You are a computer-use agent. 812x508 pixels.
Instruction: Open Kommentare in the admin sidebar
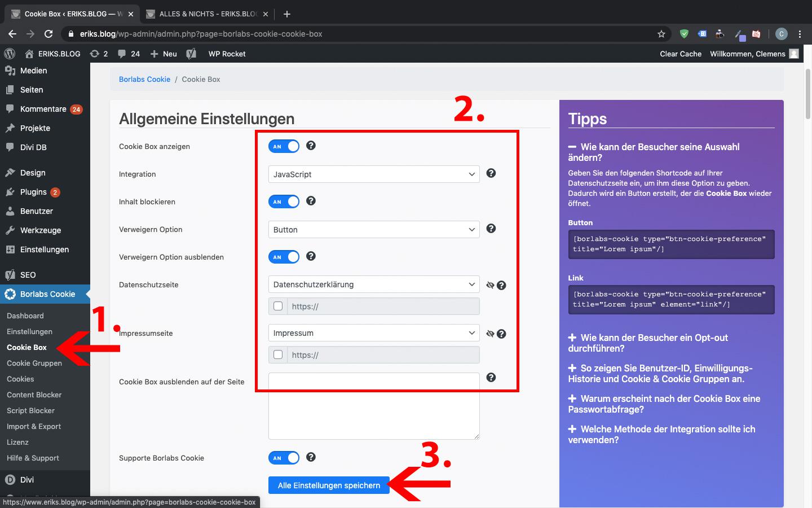point(43,109)
